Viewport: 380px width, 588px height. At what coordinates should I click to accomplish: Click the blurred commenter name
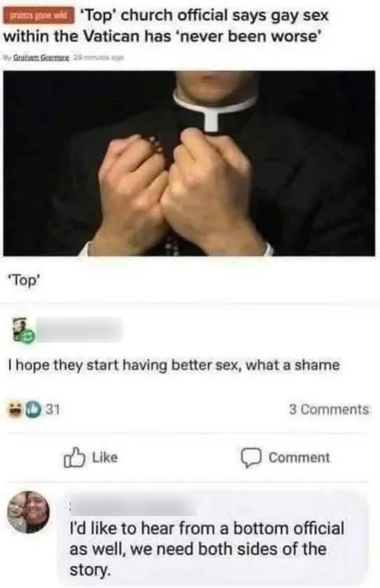click(133, 507)
